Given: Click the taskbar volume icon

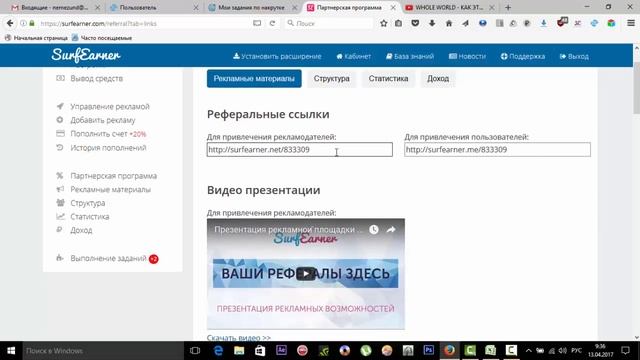Looking at the screenshot, I should pos(562,351).
